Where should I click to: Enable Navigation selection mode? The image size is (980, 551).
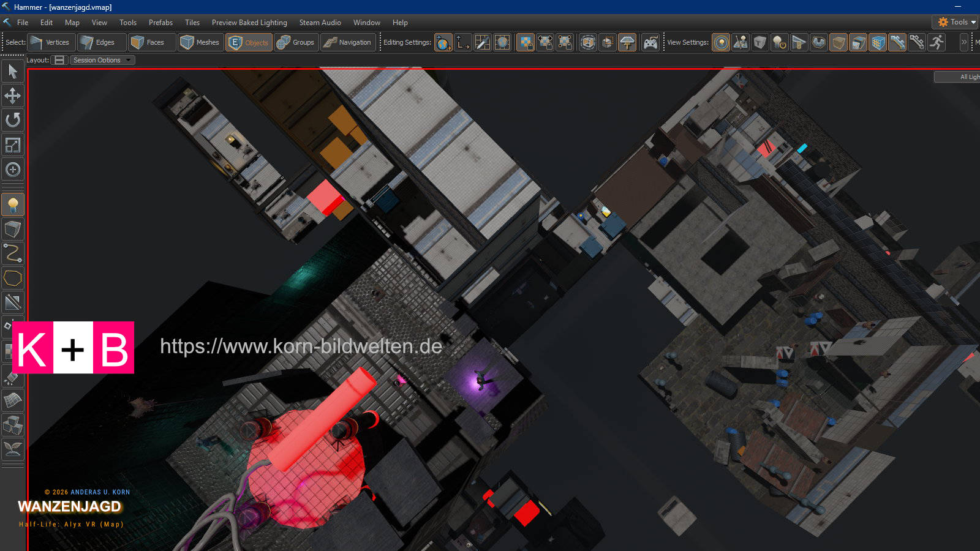349,42
